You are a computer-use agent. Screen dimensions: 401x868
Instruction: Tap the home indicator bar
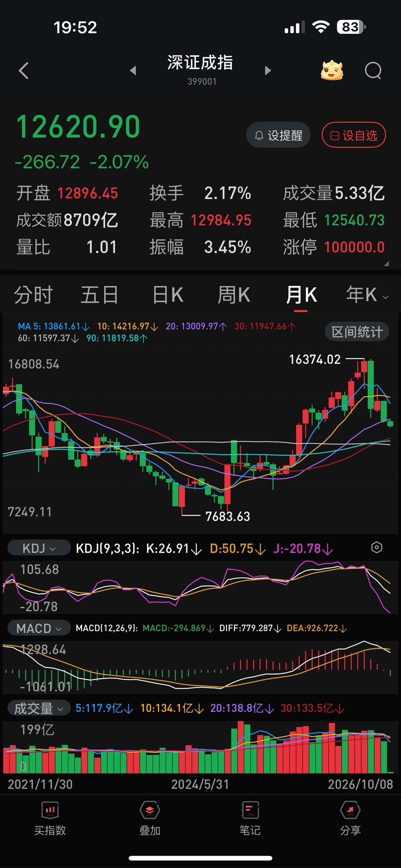[x=200, y=858]
